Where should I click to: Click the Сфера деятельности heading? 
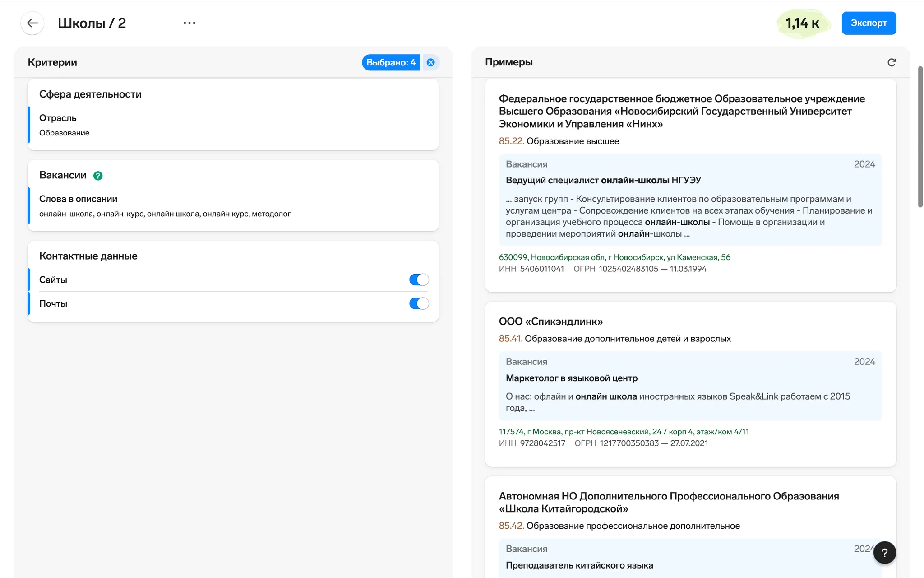[x=90, y=94]
